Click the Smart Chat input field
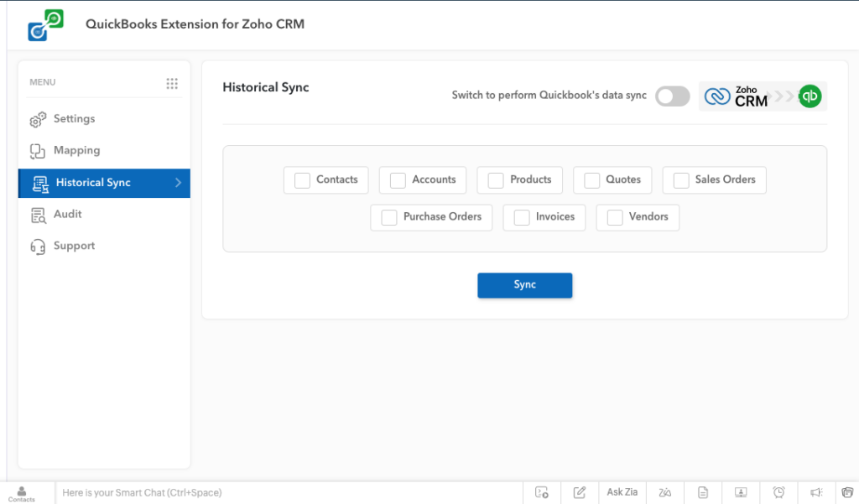Screen dimensions: 859x504 289,492
